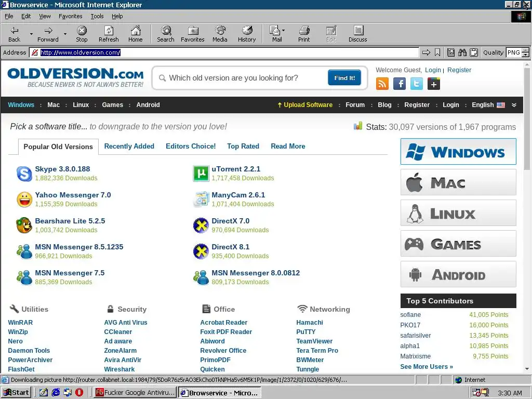This screenshot has width=532, height=399.
Task: Open the Start button on taskbar
Action: [16, 393]
